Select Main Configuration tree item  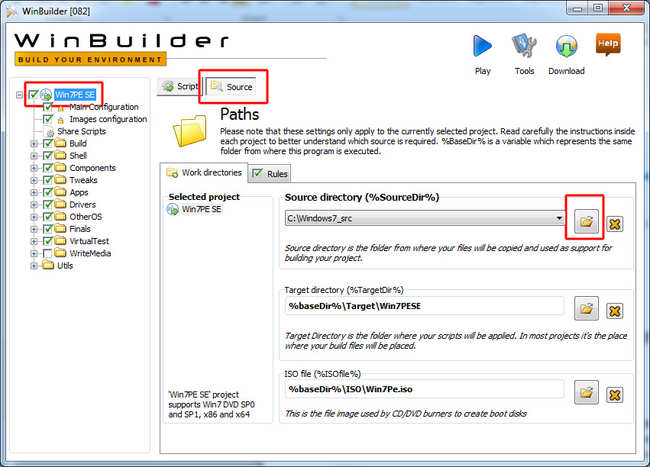[x=104, y=107]
